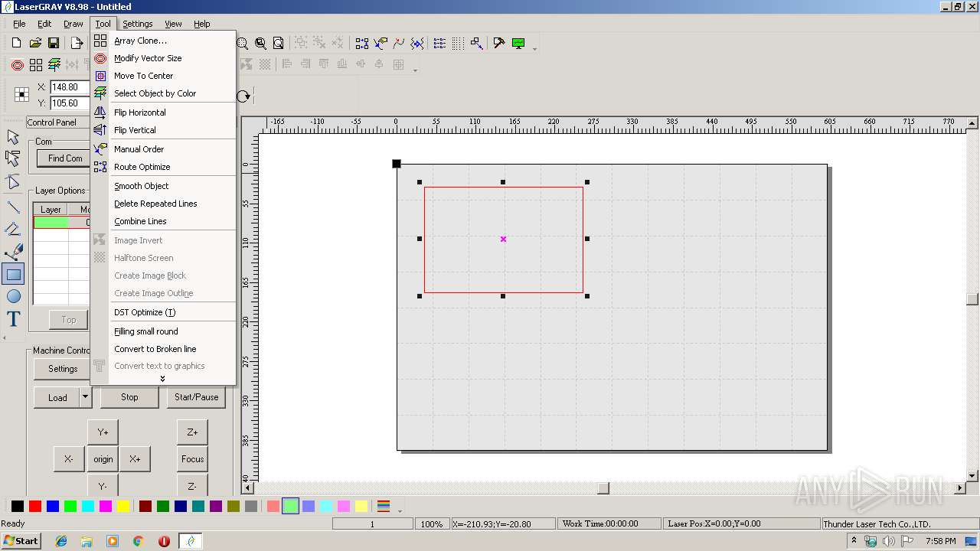Screen dimensions: 980x551
Task: Click the Machine Control Settings button
Action: [63, 369]
